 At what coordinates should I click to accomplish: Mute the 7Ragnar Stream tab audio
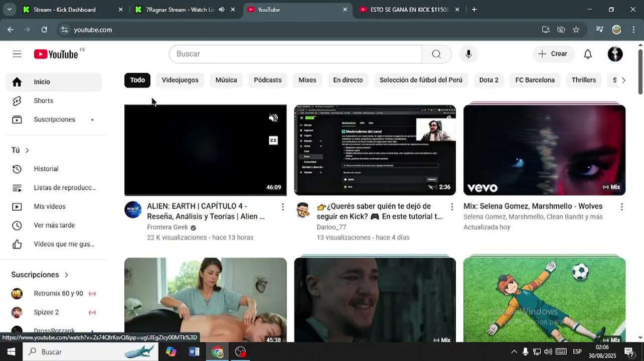[x=221, y=10]
